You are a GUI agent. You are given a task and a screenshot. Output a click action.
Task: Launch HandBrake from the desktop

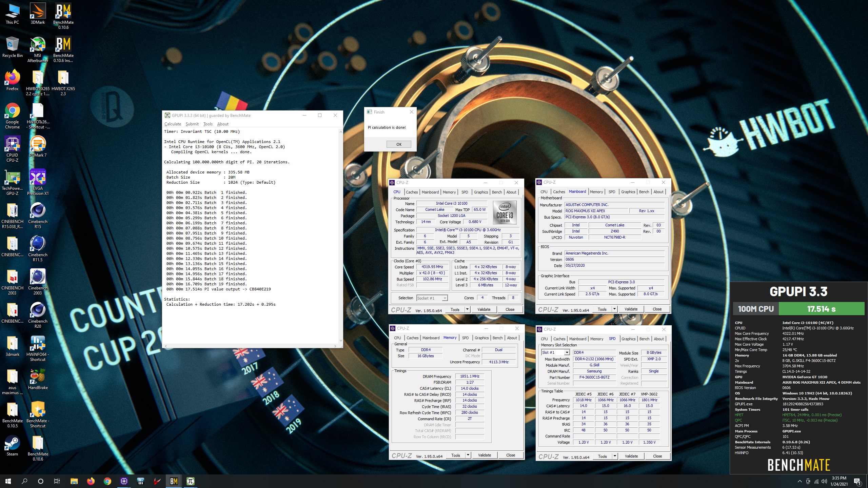38,379
